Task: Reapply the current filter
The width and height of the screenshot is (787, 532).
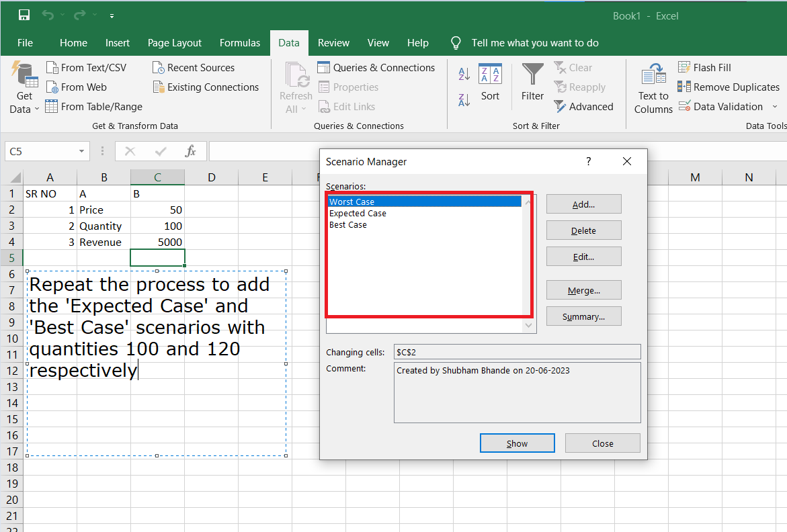Action: (580, 87)
